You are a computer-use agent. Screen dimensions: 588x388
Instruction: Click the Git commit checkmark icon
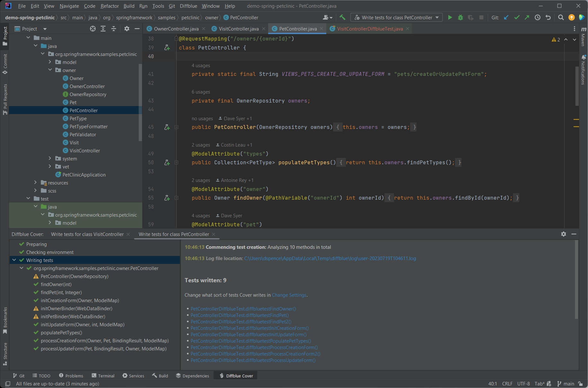pyautogui.click(x=517, y=18)
